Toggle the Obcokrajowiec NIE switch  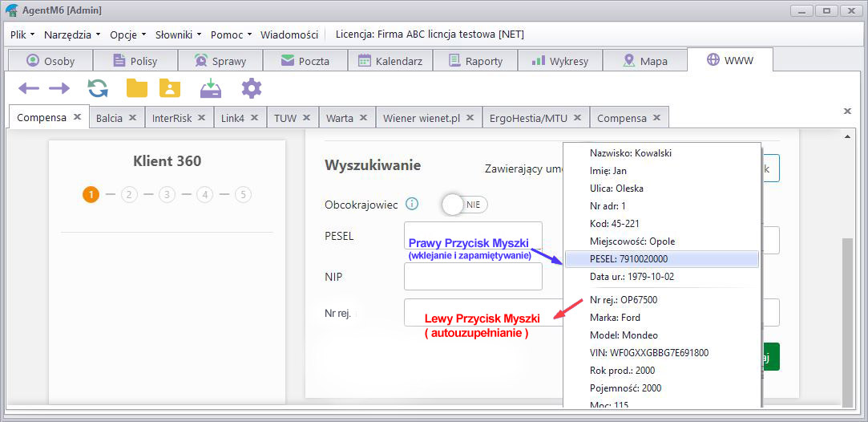pos(465,205)
